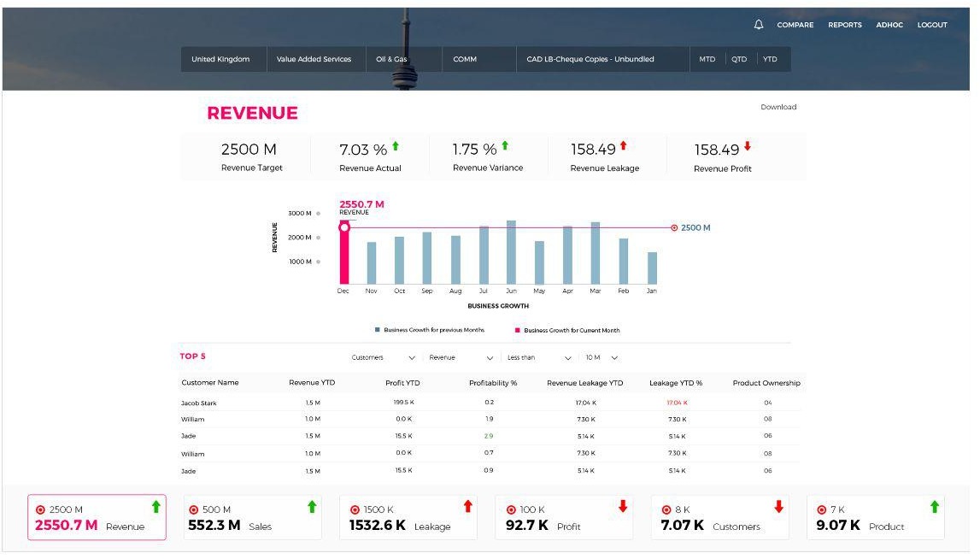
Task: Open the COMM filter
Action: (479, 59)
